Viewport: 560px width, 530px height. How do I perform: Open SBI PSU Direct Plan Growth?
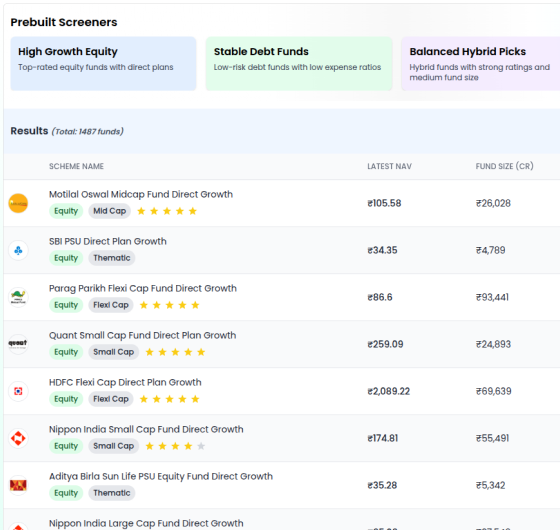[x=108, y=241]
